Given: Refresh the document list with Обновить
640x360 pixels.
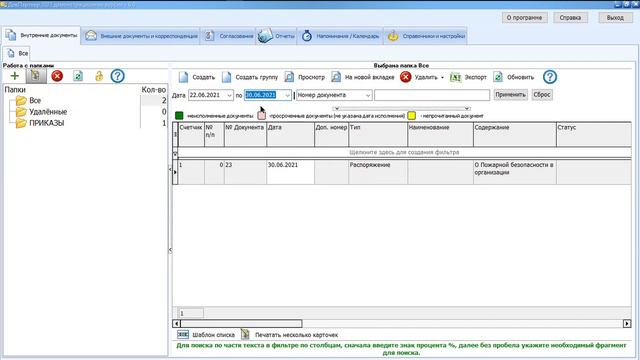Looking at the screenshot, I should coord(513,77).
